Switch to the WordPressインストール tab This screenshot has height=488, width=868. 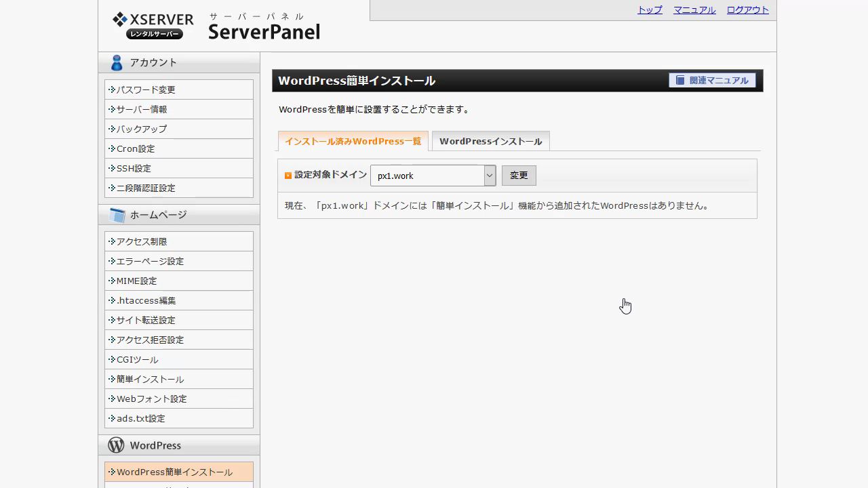coord(490,141)
